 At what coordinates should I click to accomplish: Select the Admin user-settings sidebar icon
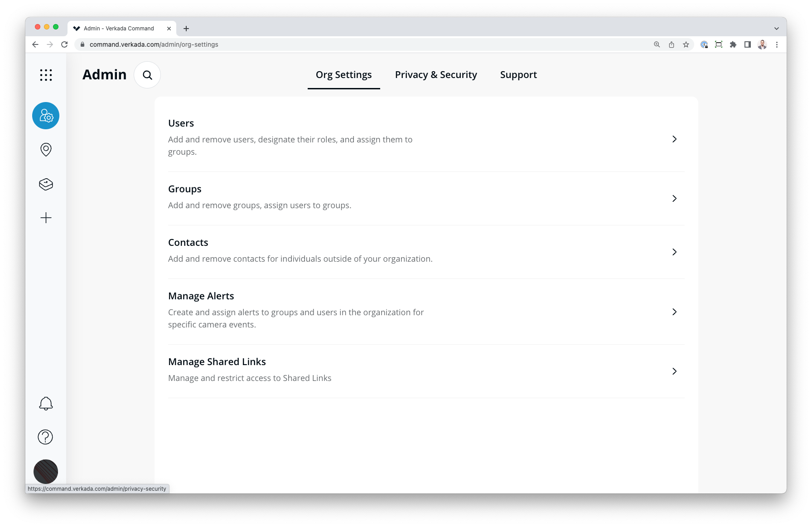click(46, 116)
